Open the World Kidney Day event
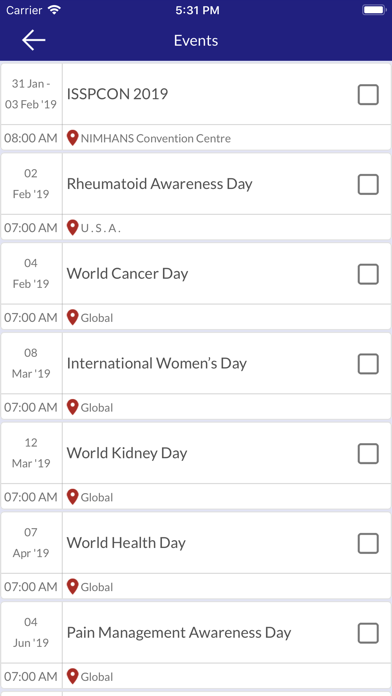Screen dimensions: 392x696 point(127,453)
